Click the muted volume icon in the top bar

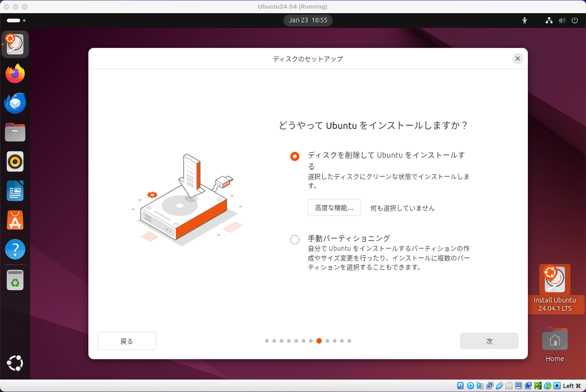tap(562, 21)
